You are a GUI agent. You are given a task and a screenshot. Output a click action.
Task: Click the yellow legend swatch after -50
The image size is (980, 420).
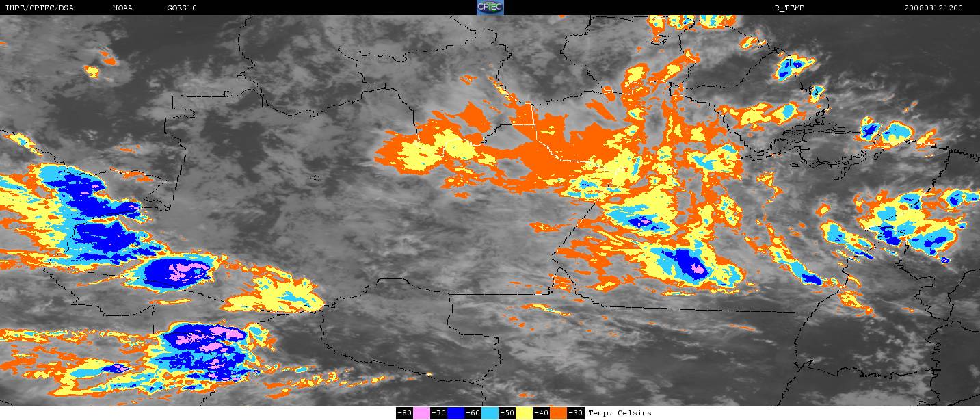(524, 413)
